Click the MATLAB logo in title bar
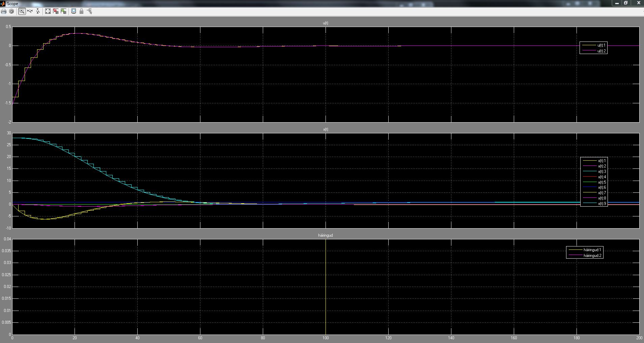 3,3
